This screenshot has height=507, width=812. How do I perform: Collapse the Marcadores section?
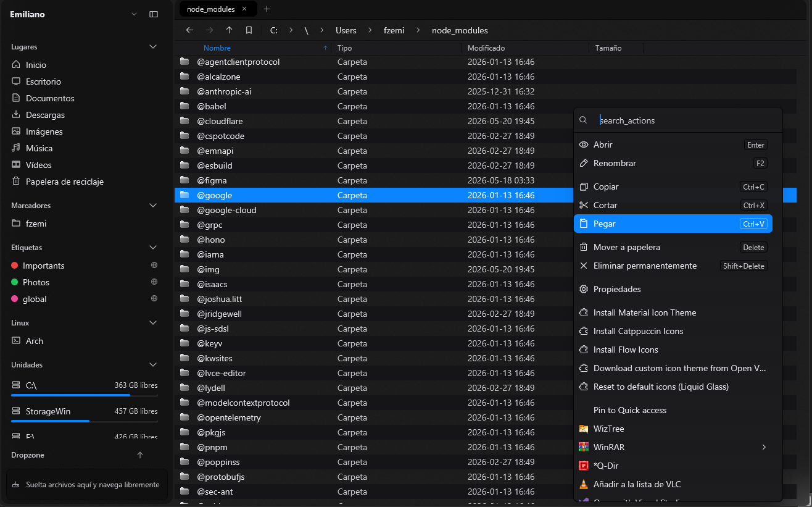point(154,206)
